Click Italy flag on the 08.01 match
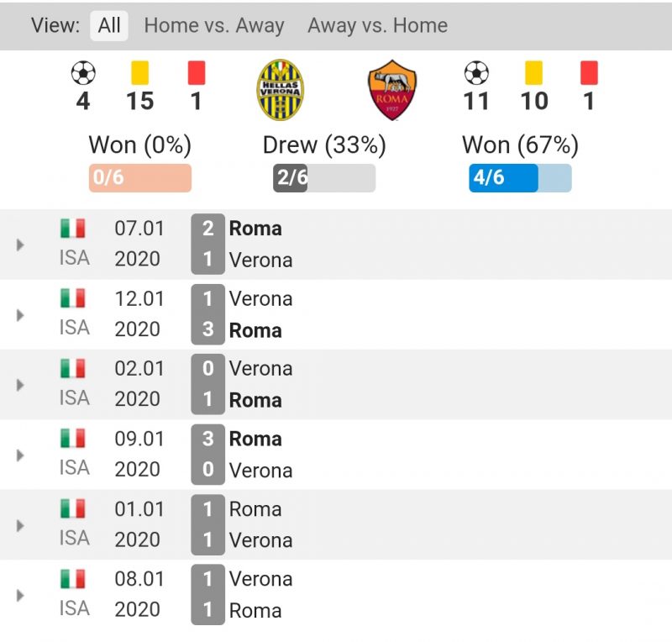672x642 pixels. point(73,579)
